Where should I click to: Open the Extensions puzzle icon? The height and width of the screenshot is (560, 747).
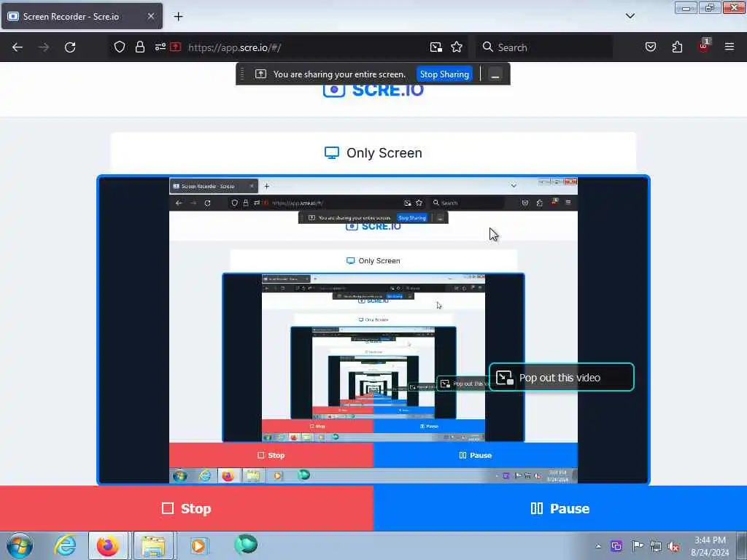[x=677, y=47]
